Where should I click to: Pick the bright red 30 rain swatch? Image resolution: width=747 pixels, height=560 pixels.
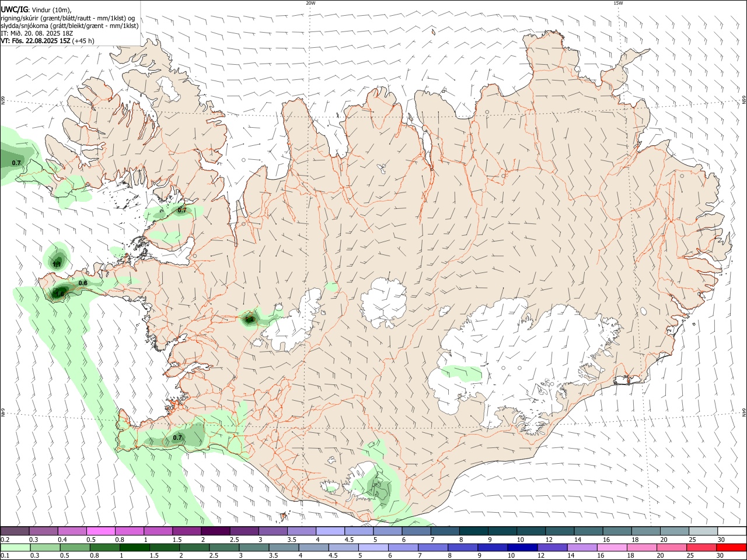click(731, 547)
